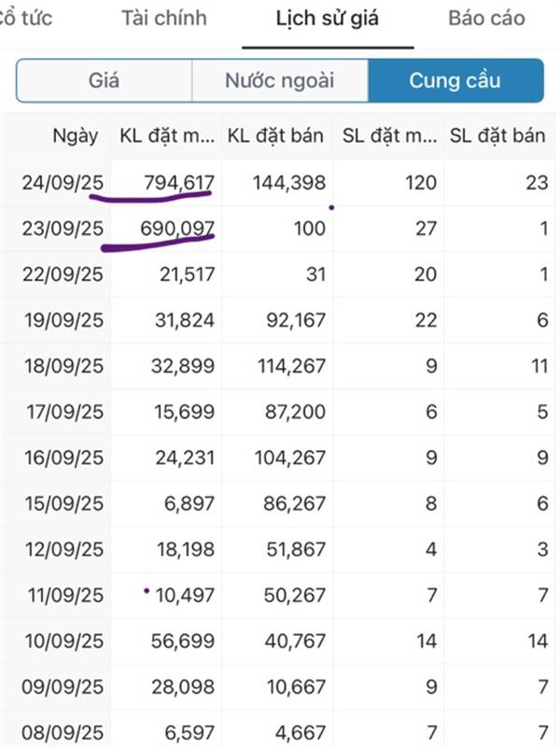Click the 794,617 buy volume cell
The width and height of the screenshot is (560, 747).
click(179, 182)
